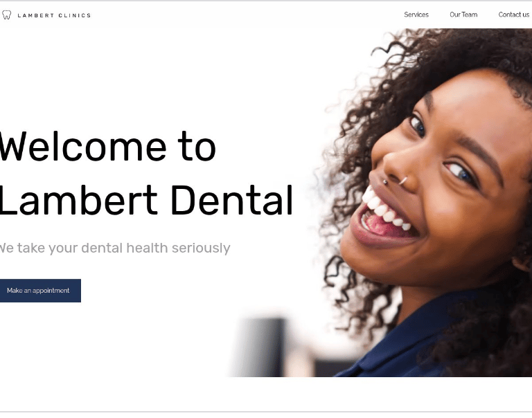This screenshot has width=532, height=418.
Task: Go to the Our Team page
Action: pos(463,15)
